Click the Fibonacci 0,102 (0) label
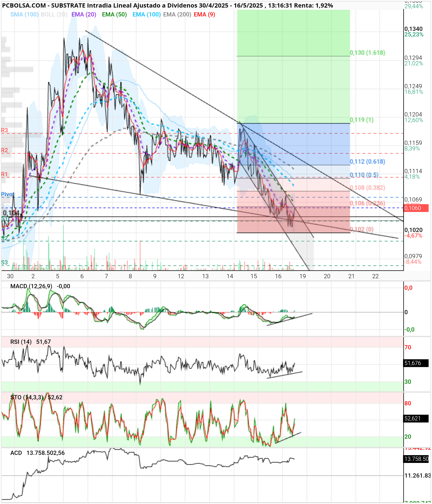Image resolution: width=432 pixels, height=504 pixels. (x=362, y=229)
